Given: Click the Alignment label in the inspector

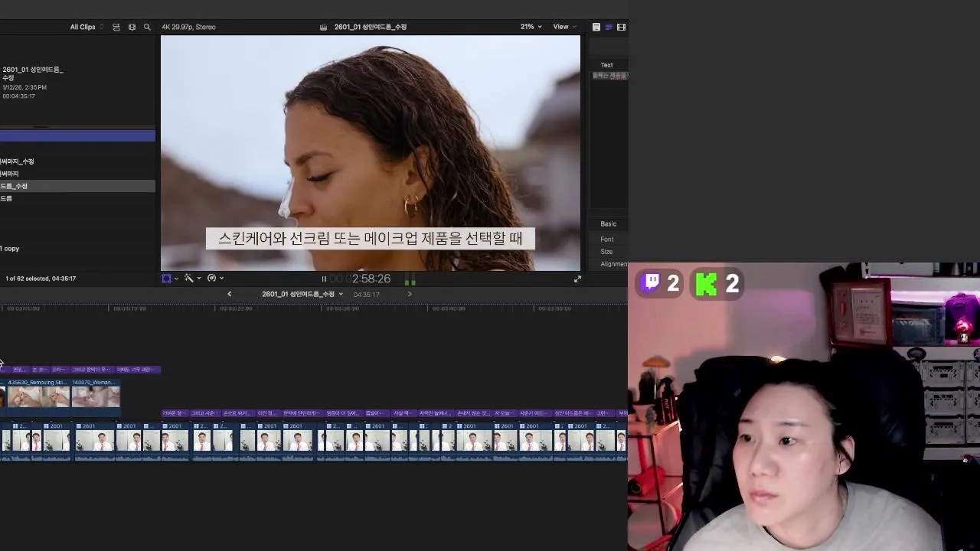Looking at the screenshot, I should tap(614, 264).
